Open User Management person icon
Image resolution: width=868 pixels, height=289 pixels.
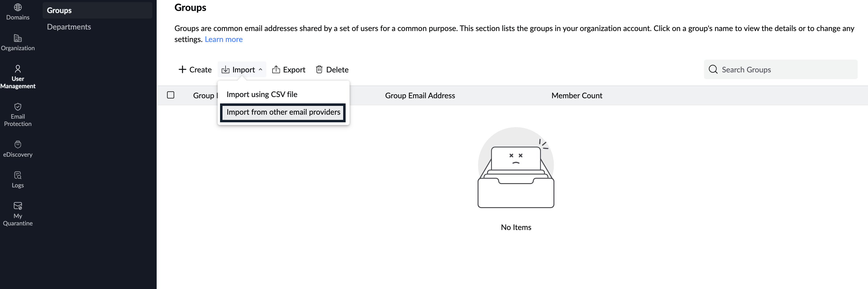click(x=18, y=69)
